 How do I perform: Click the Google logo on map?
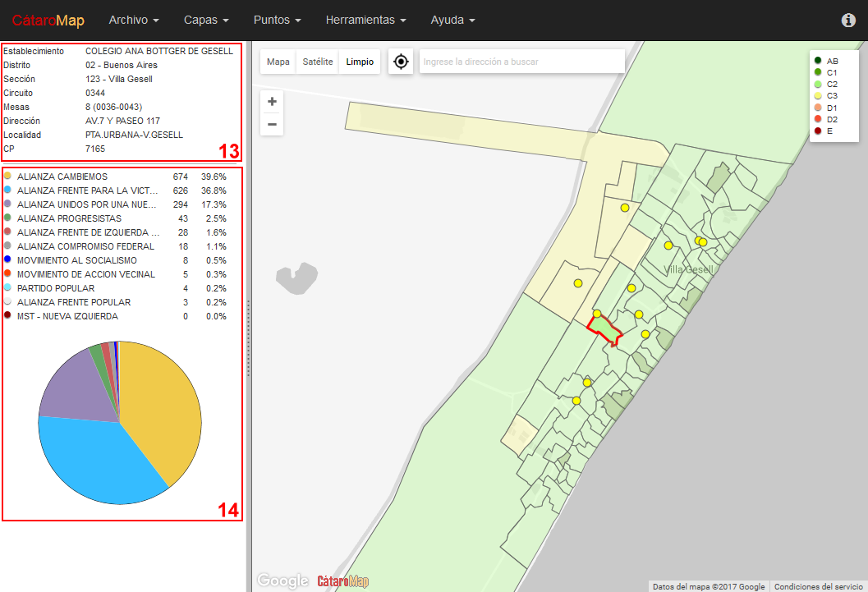[x=282, y=581]
